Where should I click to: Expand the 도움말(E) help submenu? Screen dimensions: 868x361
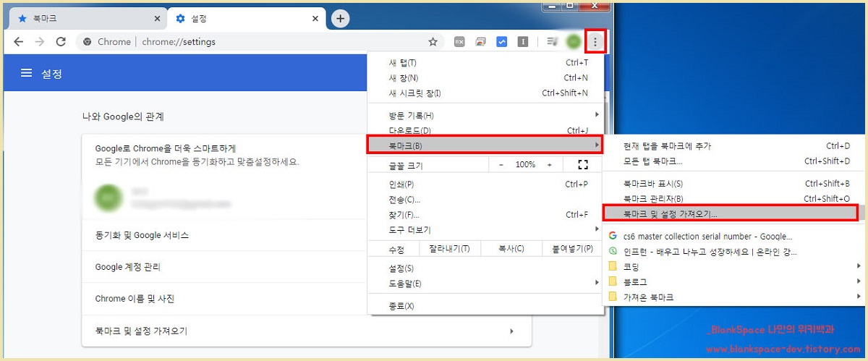pos(485,284)
